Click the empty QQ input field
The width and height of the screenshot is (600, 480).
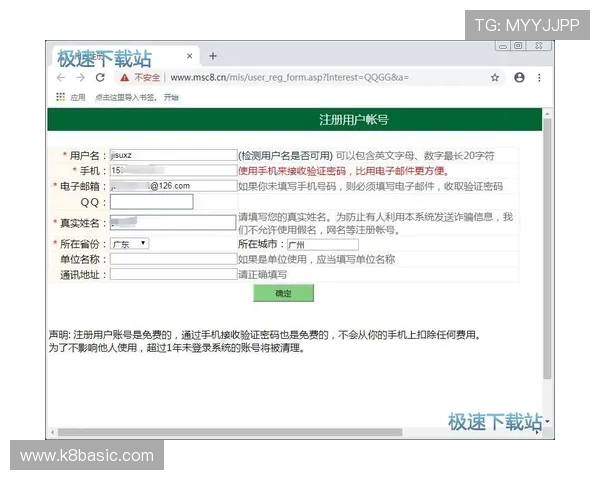click(x=152, y=202)
